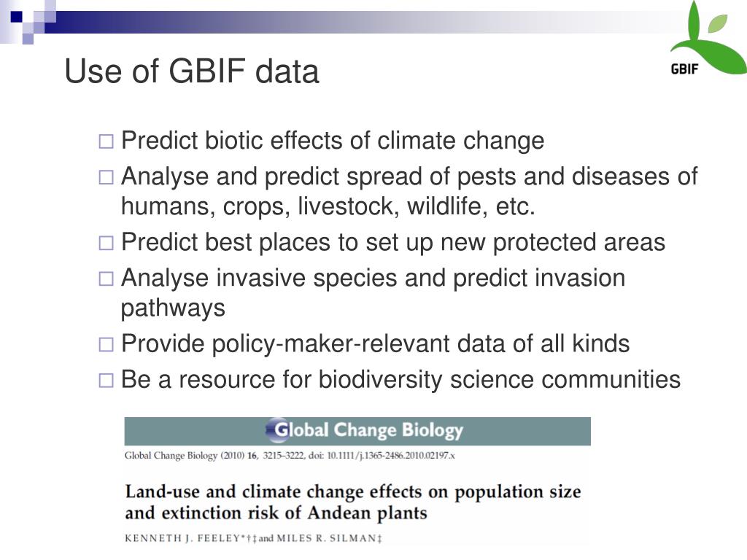Select the square bullet beside 'Predict biotic effects'

tap(107, 141)
